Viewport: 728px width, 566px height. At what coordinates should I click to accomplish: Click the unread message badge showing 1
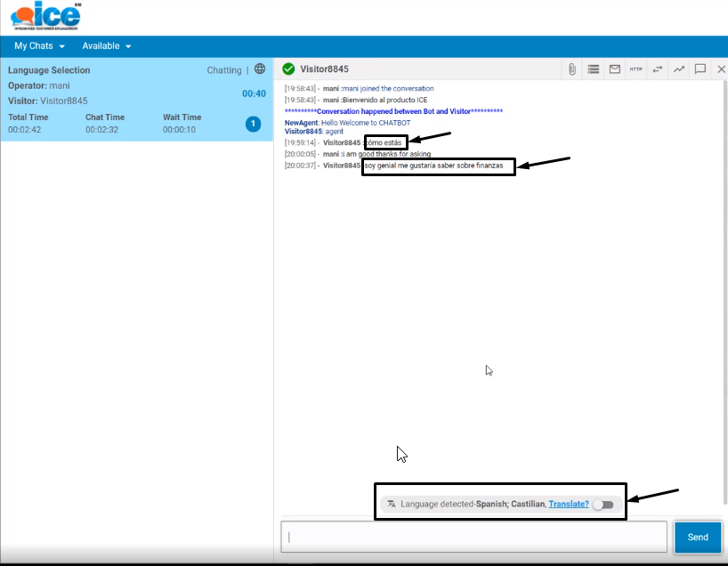253,124
